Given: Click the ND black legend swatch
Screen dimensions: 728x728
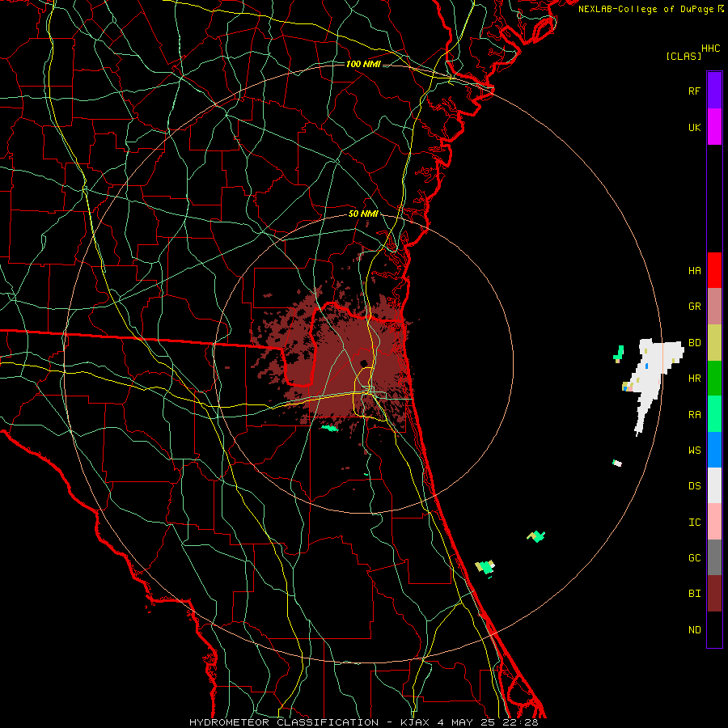Looking at the screenshot, I should pos(714,629).
